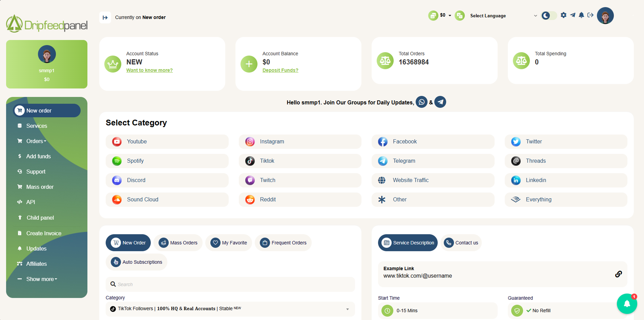This screenshot has height=320, width=644.
Task: Switch to Contact us tab
Action: [461, 243]
